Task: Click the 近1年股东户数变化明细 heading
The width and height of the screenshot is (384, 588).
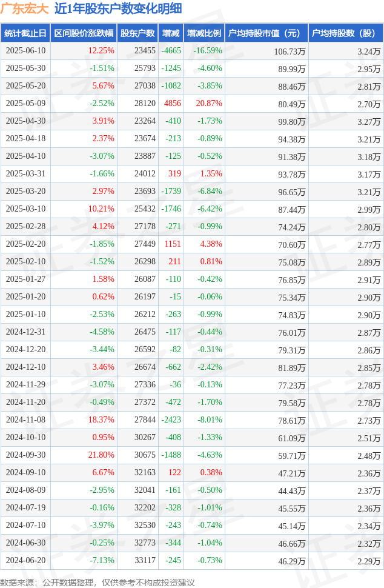Action: (118, 8)
